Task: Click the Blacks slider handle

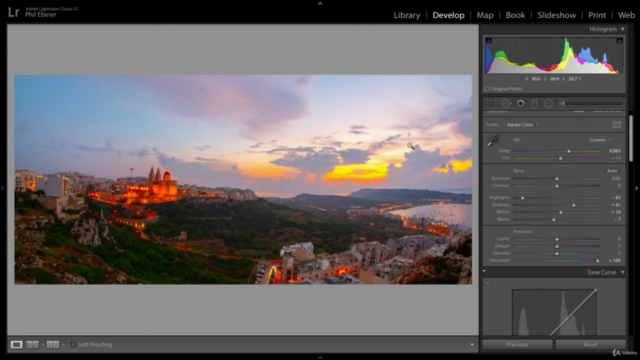Action: click(x=554, y=220)
